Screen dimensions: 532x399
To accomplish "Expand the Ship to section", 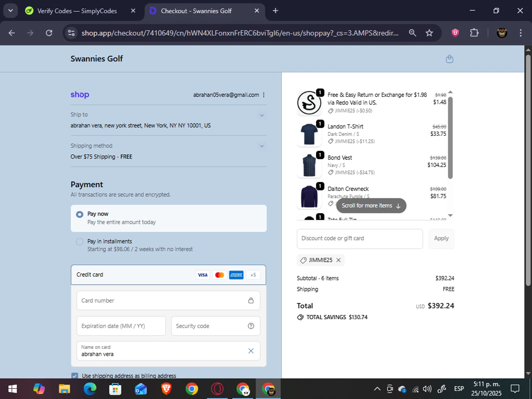I will (x=262, y=115).
